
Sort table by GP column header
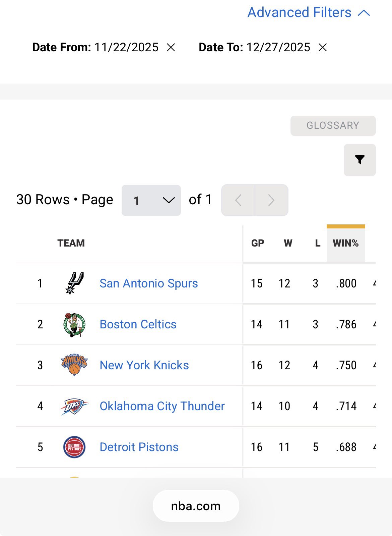click(x=258, y=243)
